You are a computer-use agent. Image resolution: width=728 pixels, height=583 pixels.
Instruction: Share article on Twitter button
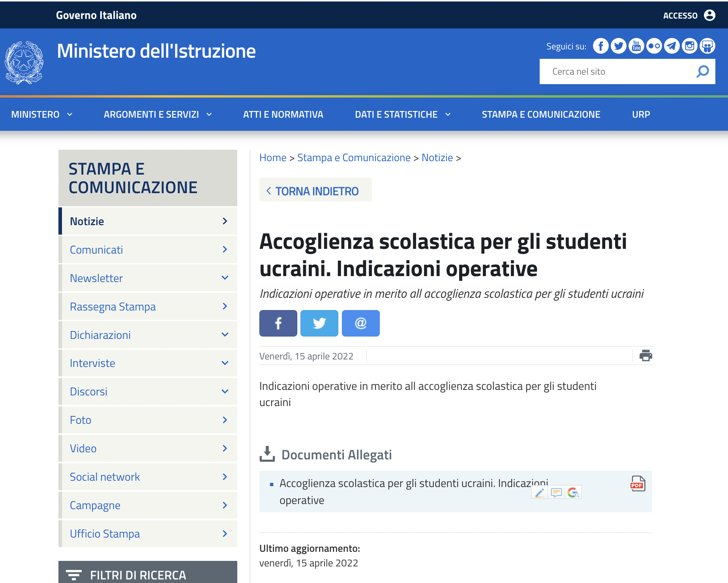click(319, 323)
